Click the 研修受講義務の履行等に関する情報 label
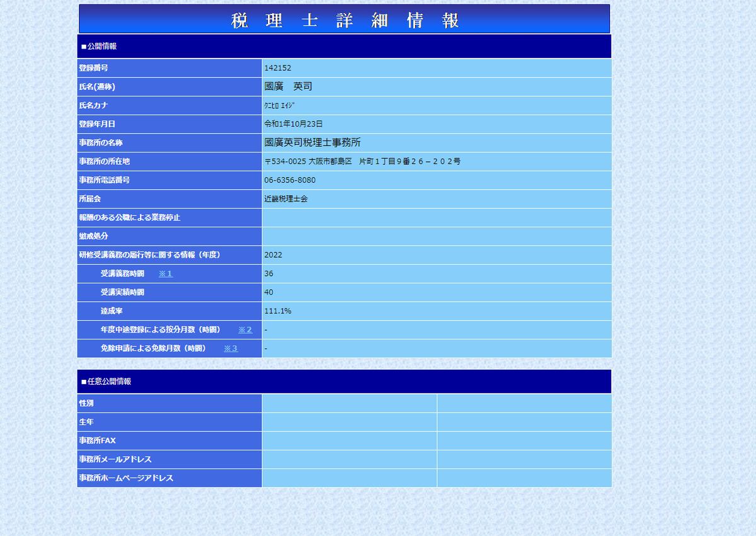The width and height of the screenshot is (756, 536). pyautogui.click(x=149, y=255)
